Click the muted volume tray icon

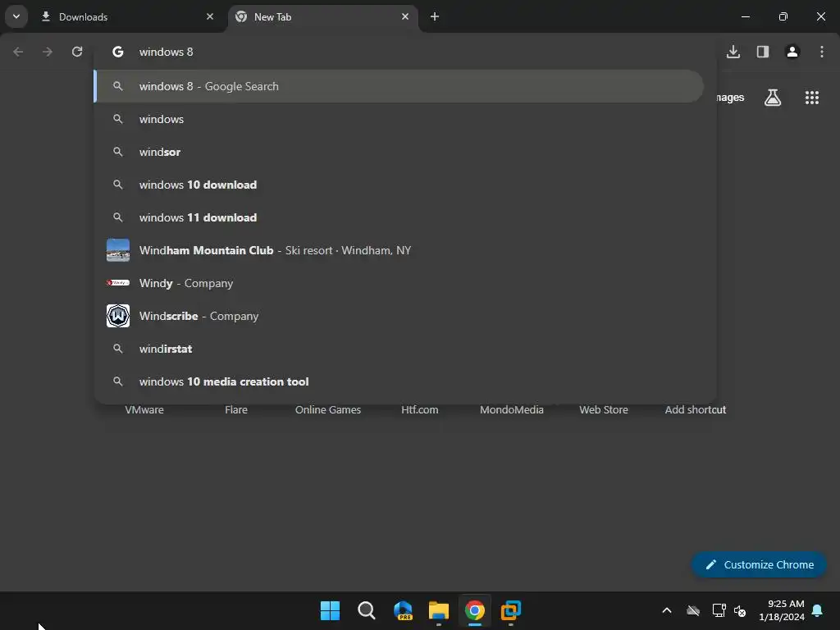(x=740, y=610)
